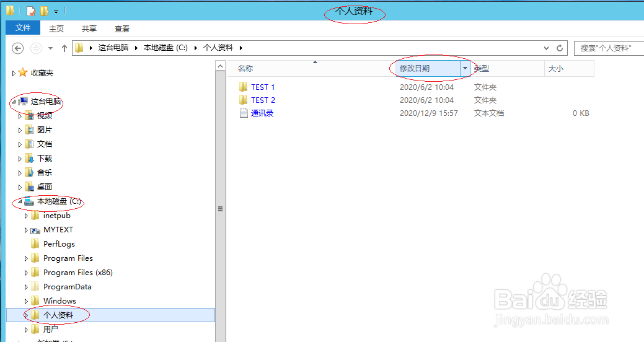This screenshot has width=644, height=342.
Task: Select the 用户 folder in the tree
Action: [51, 329]
